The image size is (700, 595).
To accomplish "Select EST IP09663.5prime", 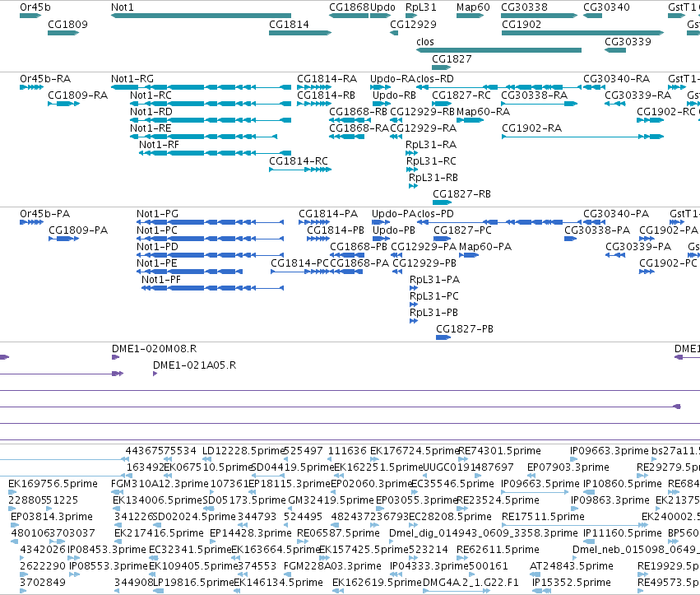I will (540, 484).
